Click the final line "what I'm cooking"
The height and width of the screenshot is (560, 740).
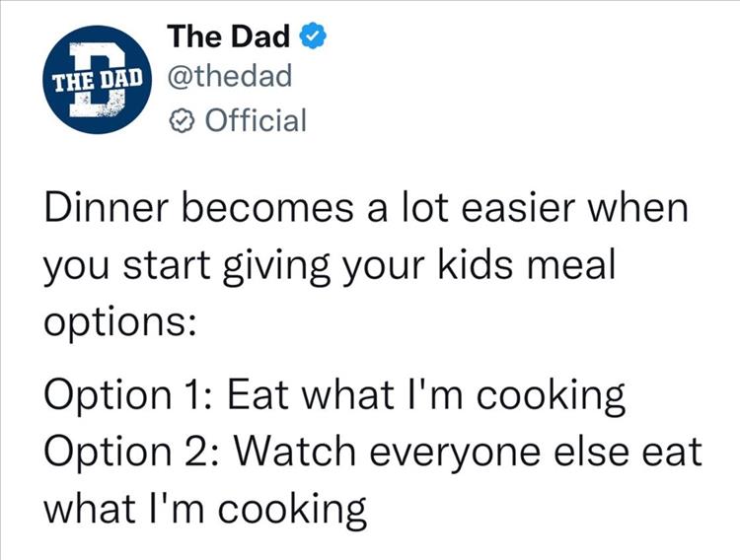click(206, 510)
